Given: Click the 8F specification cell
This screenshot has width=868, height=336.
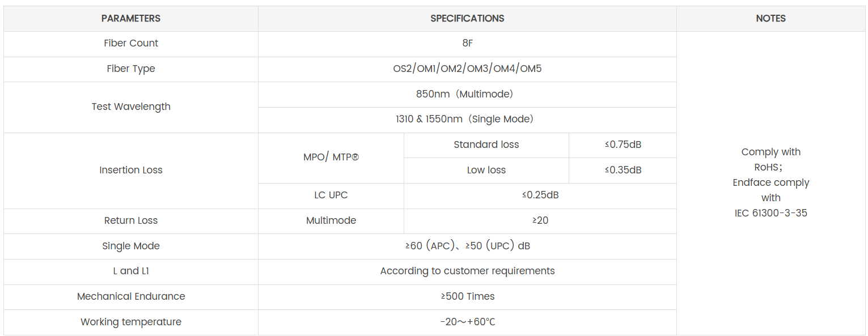Looking at the screenshot, I should (467, 44).
